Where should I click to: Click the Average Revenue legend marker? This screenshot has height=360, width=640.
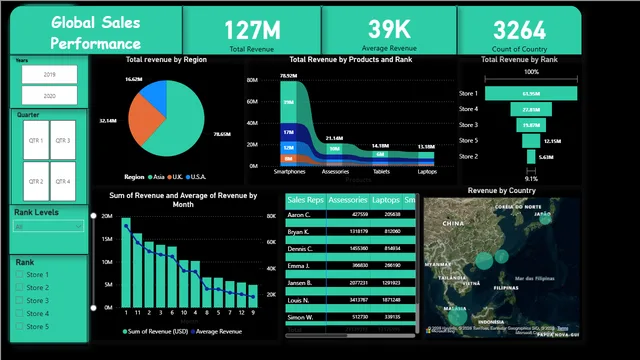(x=193, y=331)
